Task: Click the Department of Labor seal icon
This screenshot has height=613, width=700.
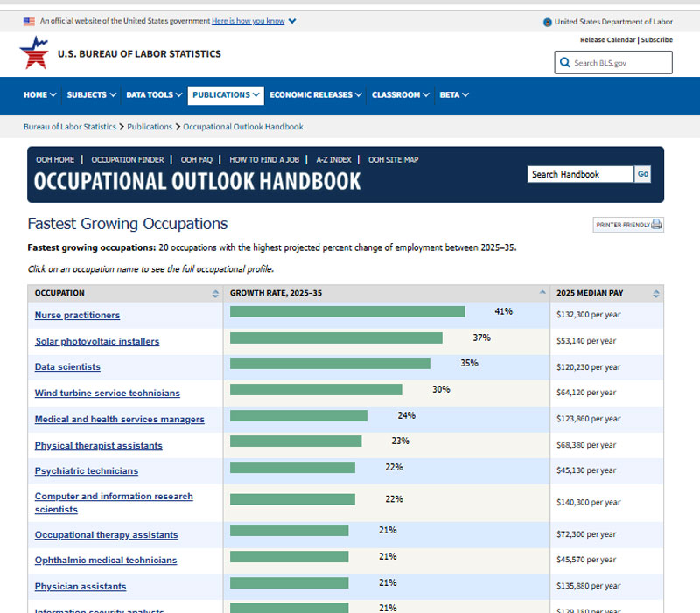Action: coord(548,23)
